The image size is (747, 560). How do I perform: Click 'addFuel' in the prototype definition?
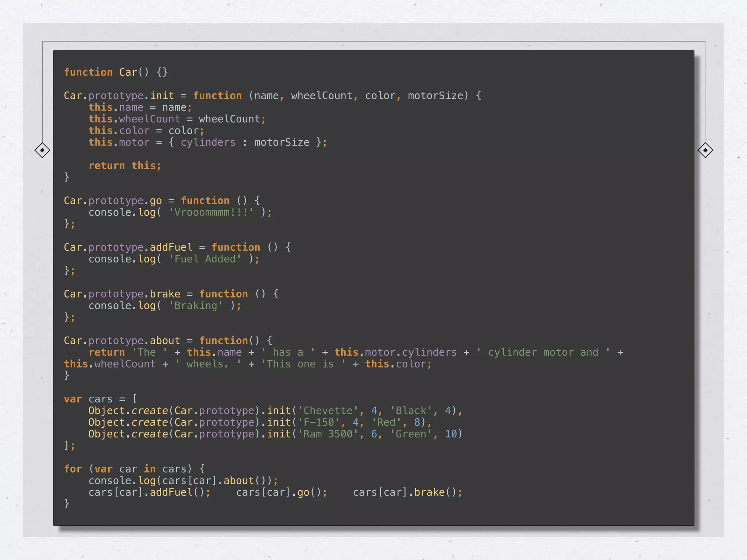(x=171, y=247)
